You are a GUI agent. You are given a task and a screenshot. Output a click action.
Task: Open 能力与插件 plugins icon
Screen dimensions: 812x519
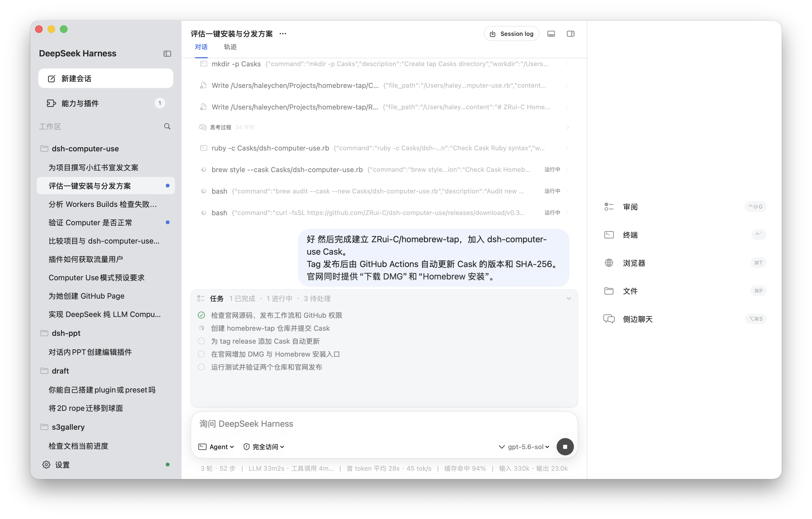click(51, 103)
